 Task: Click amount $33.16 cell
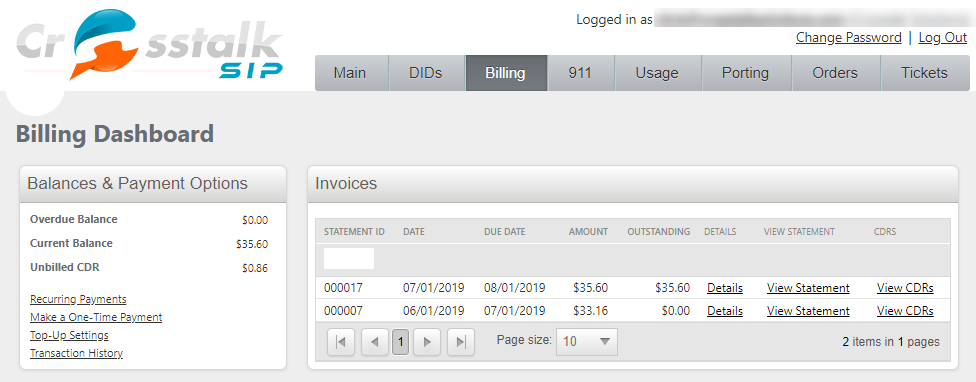(x=591, y=310)
